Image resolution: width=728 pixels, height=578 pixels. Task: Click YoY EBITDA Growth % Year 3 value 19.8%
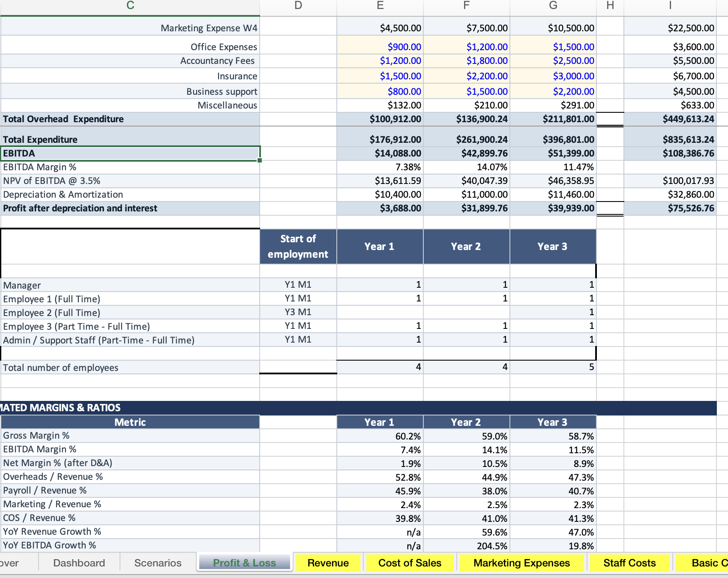click(x=553, y=546)
